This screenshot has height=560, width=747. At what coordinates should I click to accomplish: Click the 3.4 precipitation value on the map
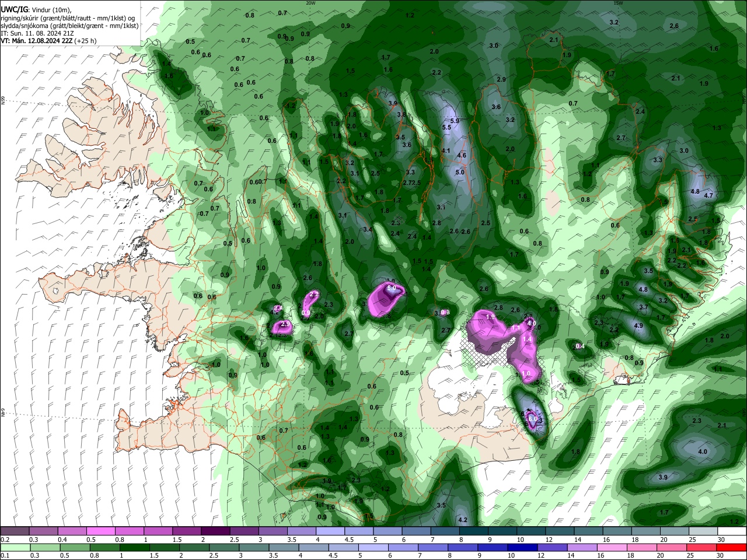[368, 229]
